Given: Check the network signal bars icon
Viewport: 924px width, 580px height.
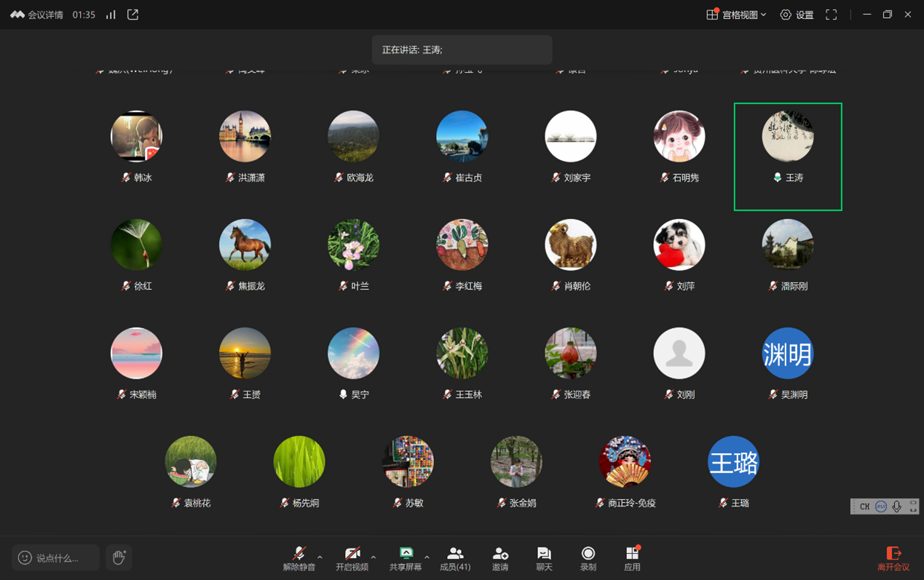Looking at the screenshot, I should (111, 15).
